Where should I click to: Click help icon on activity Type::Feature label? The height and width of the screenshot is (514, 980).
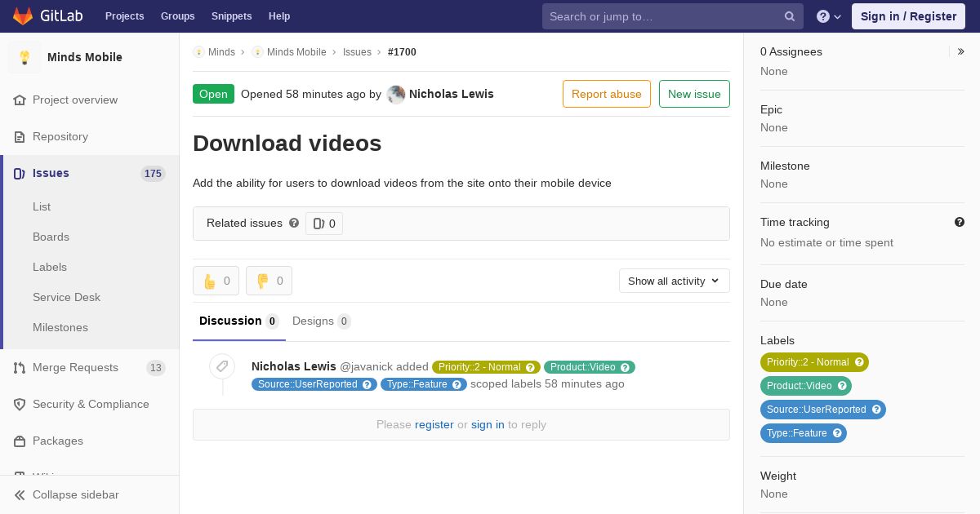pos(457,384)
